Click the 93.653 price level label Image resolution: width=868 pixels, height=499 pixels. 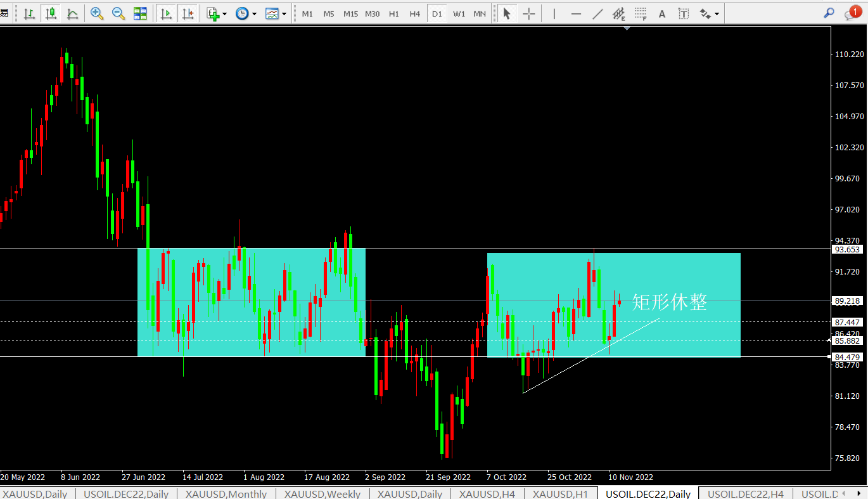(x=848, y=250)
